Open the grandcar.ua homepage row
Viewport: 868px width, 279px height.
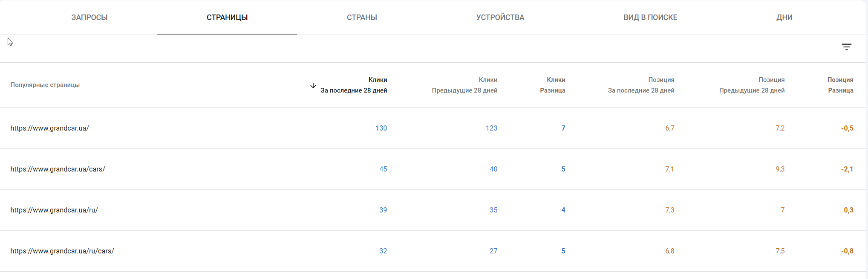pyautogui.click(x=50, y=128)
